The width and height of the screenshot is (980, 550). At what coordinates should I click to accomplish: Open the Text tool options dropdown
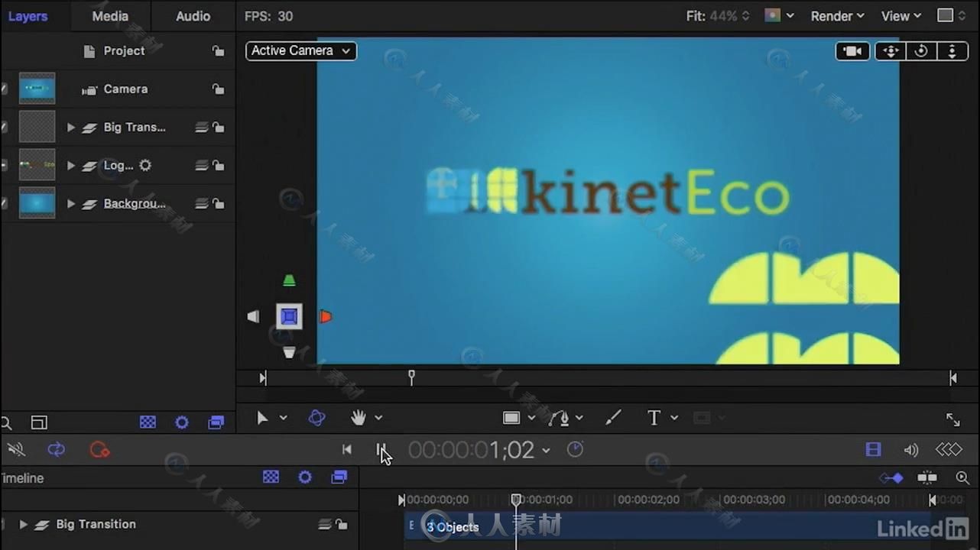674,418
